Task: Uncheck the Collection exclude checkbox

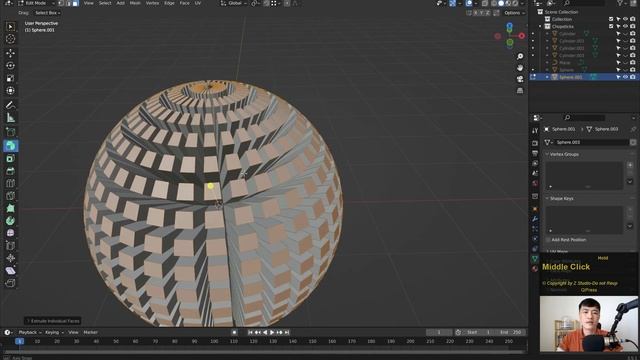Action: click(x=611, y=19)
